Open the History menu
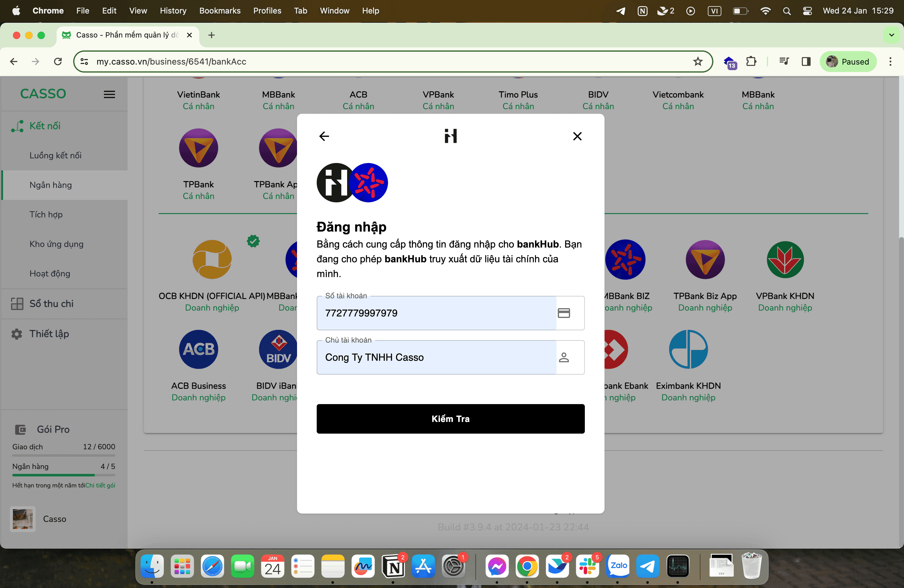This screenshot has height=588, width=904. 173,11
